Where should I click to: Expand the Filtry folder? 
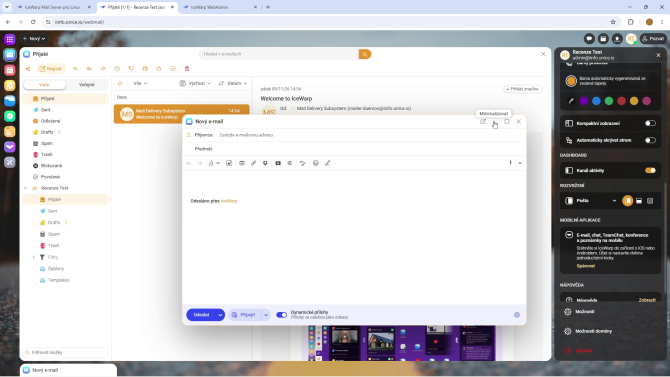tap(34, 257)
